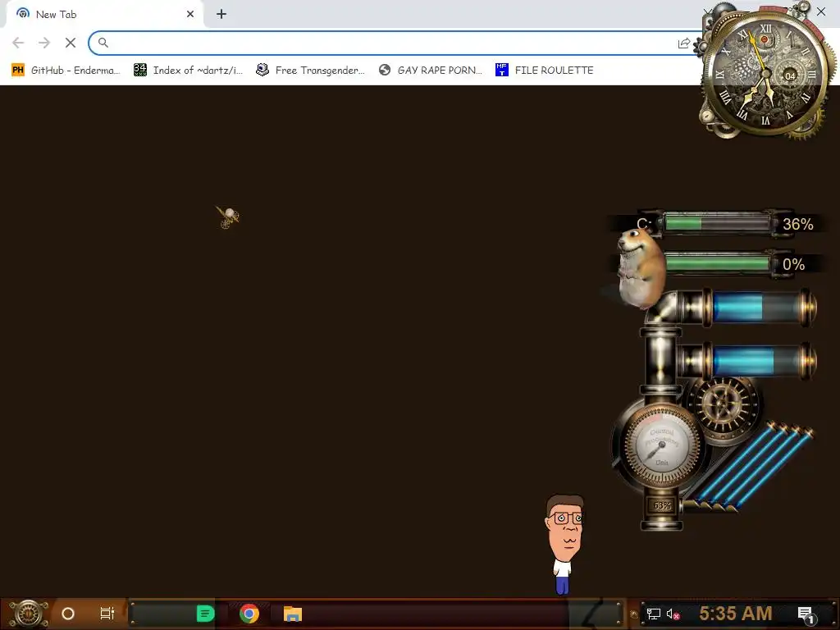Go forward with the forward arrow
This screenshot has width=840, height=630.
pyautogui.click(x=44, y=43)
